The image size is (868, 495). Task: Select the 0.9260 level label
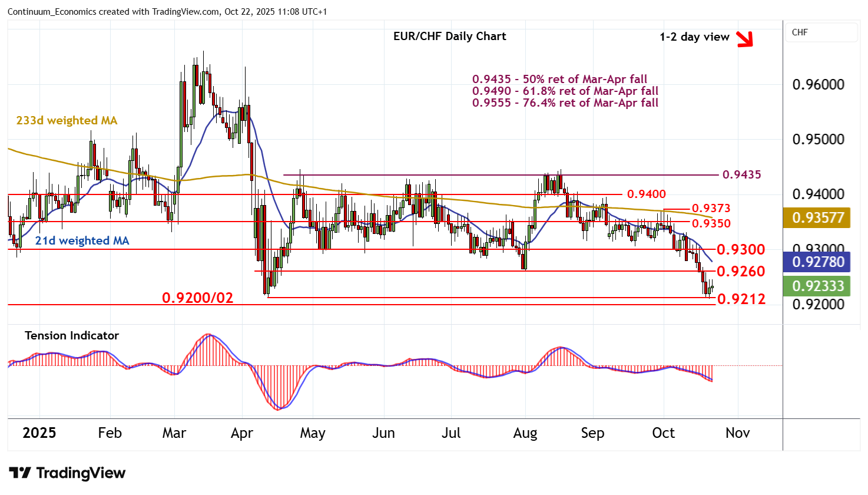click(741, 272)
